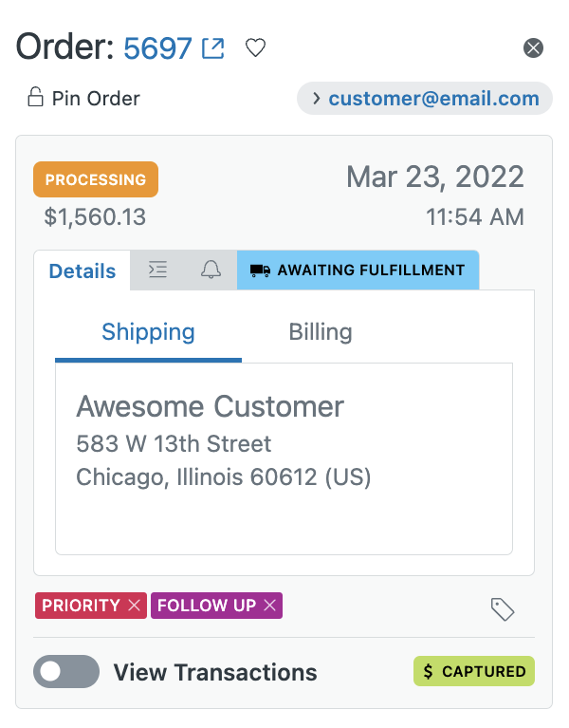Add a tag with tag icon
This screenshot has height=728, width=569.
pos(503,609)
